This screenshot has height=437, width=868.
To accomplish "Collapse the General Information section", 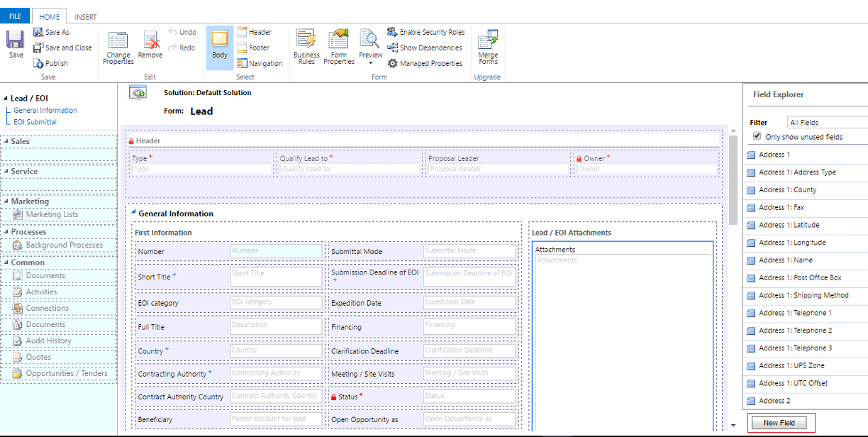I will tap(133, 214).
